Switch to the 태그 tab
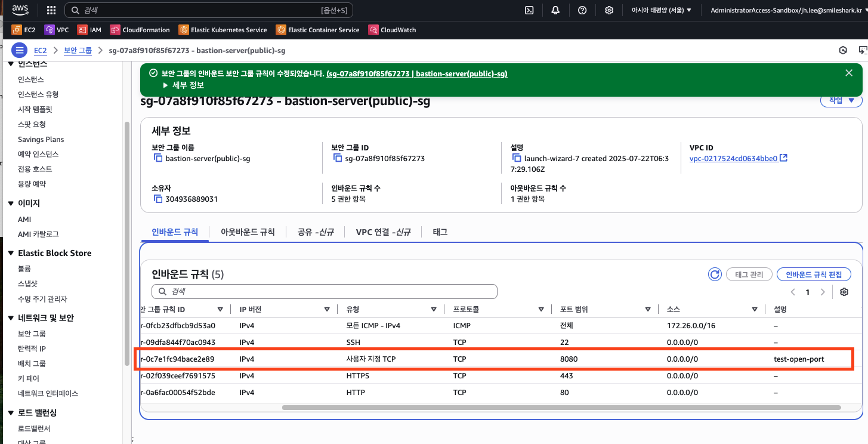Image resolution: width=868 pixels, height=444 pixels. tap(440, 232)
